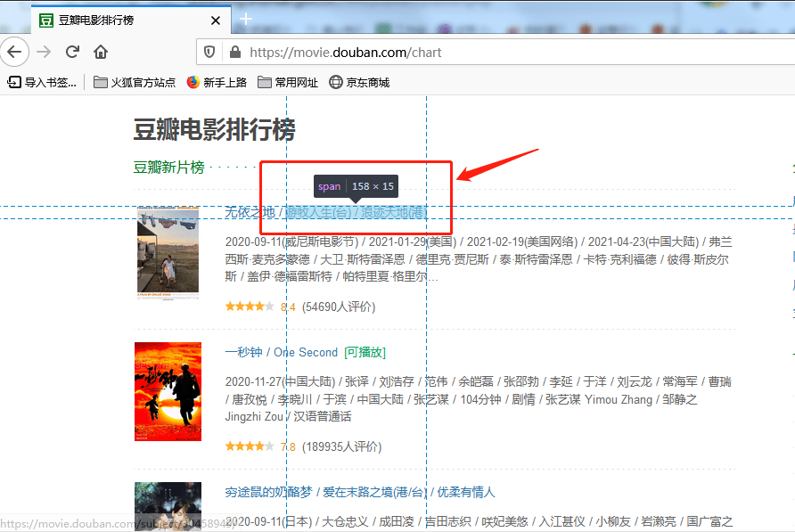Screen dimensions: 795x532
Task: Click the star rating beside 7.8
Action: coord(250,446)
